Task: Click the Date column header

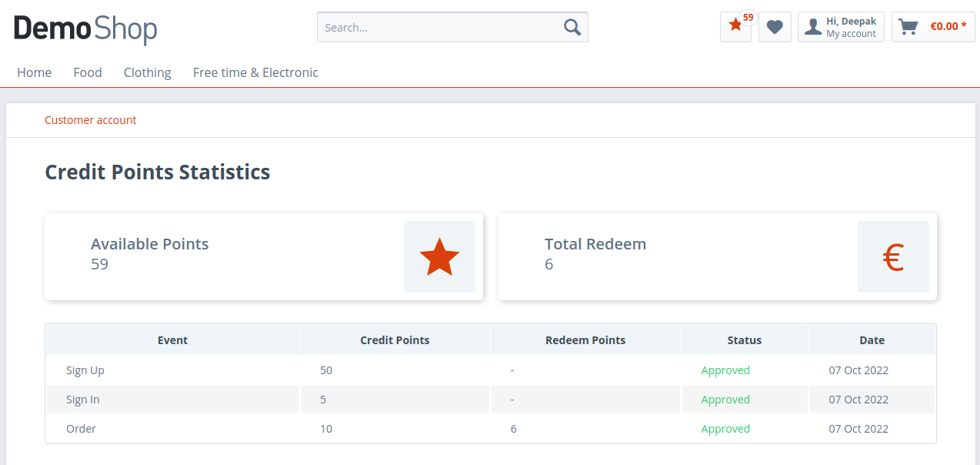Action: point(872,340)
